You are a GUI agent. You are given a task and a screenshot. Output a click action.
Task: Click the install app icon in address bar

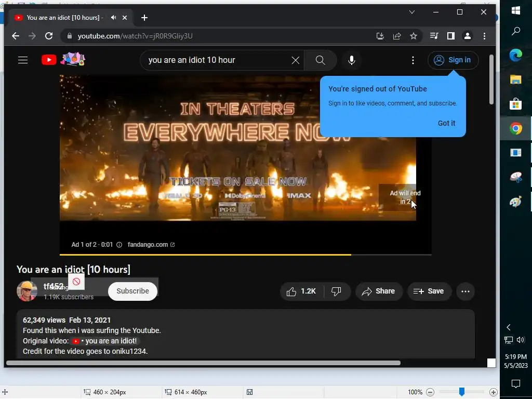[380, 36]
